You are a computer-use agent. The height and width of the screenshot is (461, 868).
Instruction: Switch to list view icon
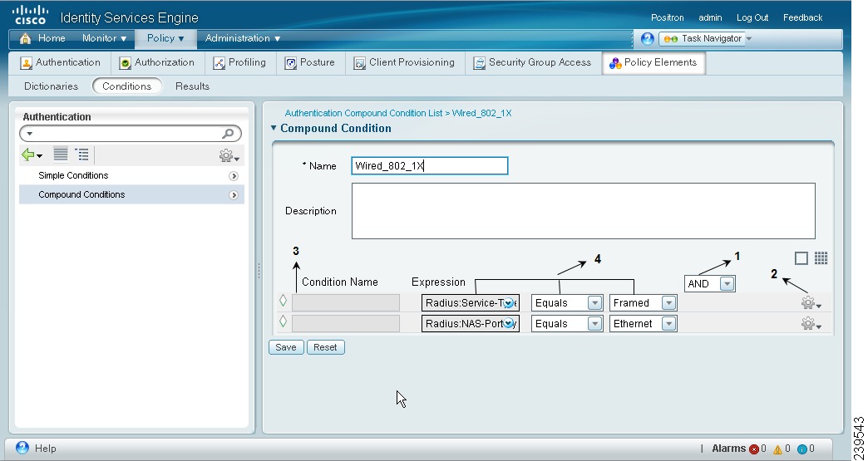[61, 154]
